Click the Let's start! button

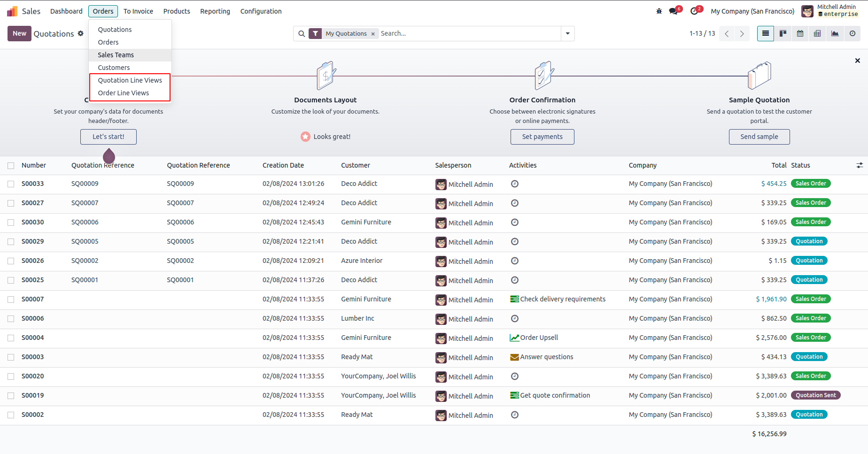pyautogui.click(x=108, y=137)
